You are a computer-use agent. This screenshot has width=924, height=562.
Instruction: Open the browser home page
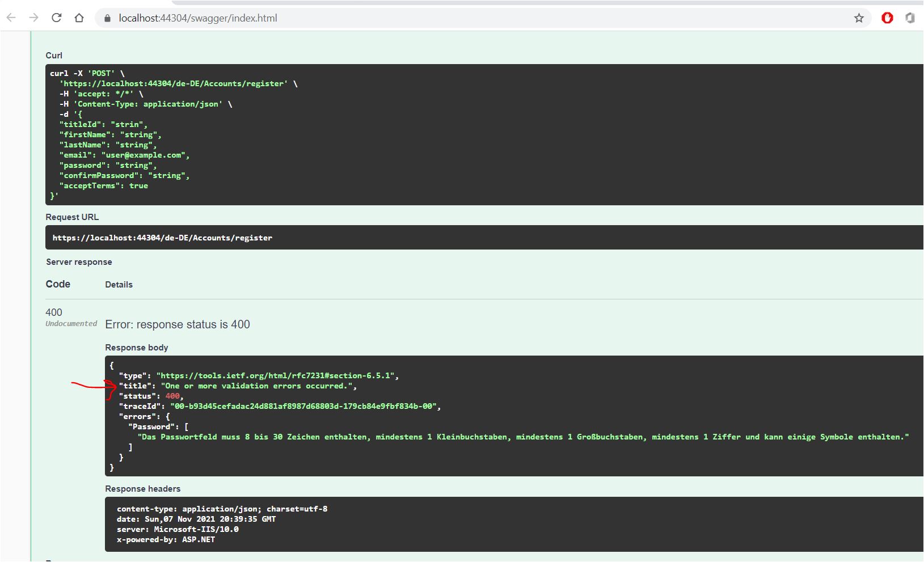pyautogui.click(x=79, y=18)
